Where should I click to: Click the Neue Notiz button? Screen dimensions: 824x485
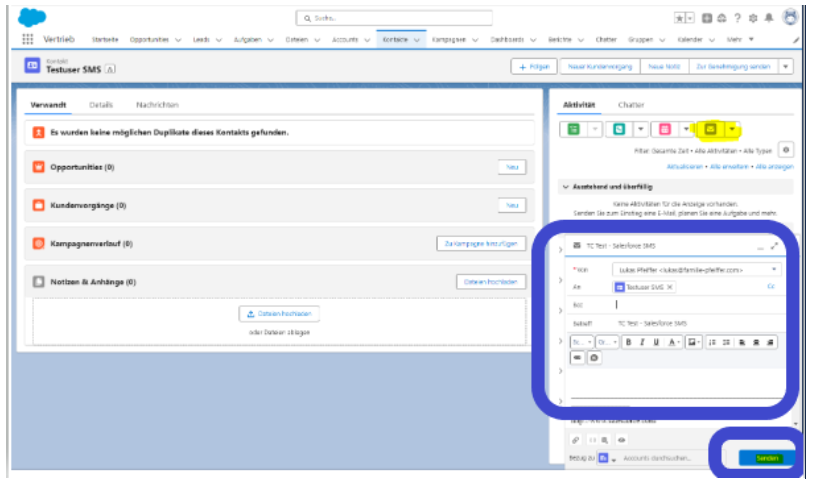662,66
